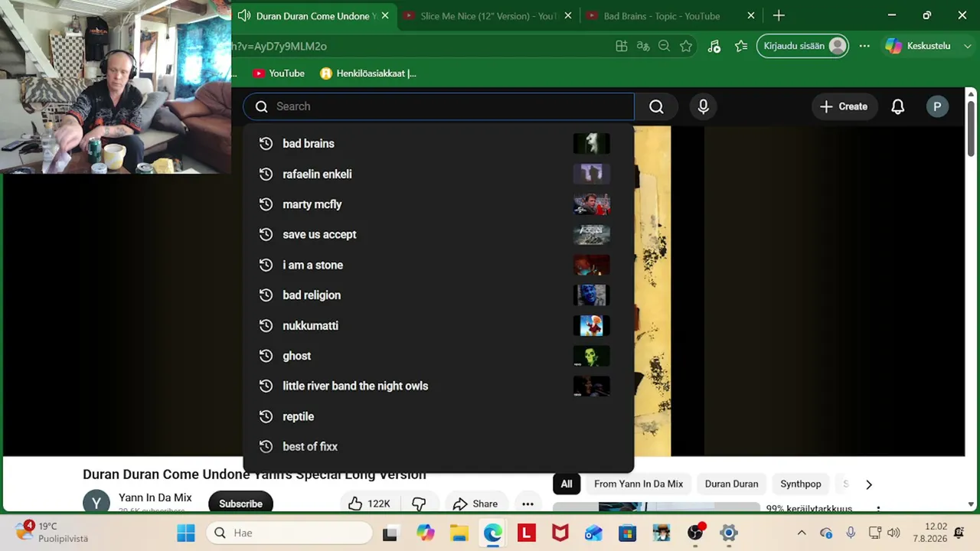The height and width of the screenshot is (551, 980).
Task: Open Microsoft Store from the taskbar
Action: click(x=627, y=533)
